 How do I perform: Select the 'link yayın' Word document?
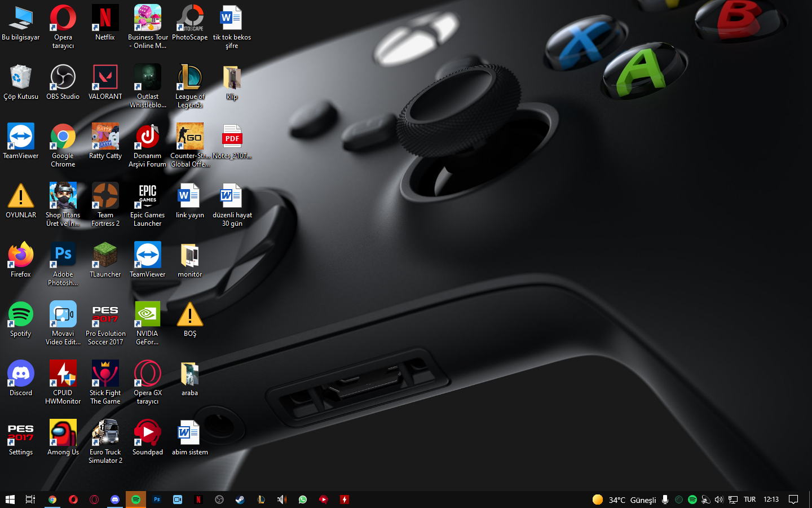[x=190, y=201]
